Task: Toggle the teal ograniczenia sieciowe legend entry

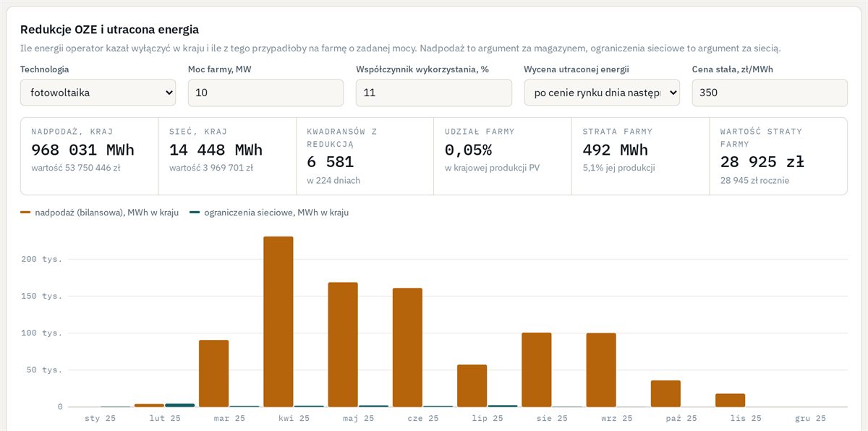Action: [269, 213]
